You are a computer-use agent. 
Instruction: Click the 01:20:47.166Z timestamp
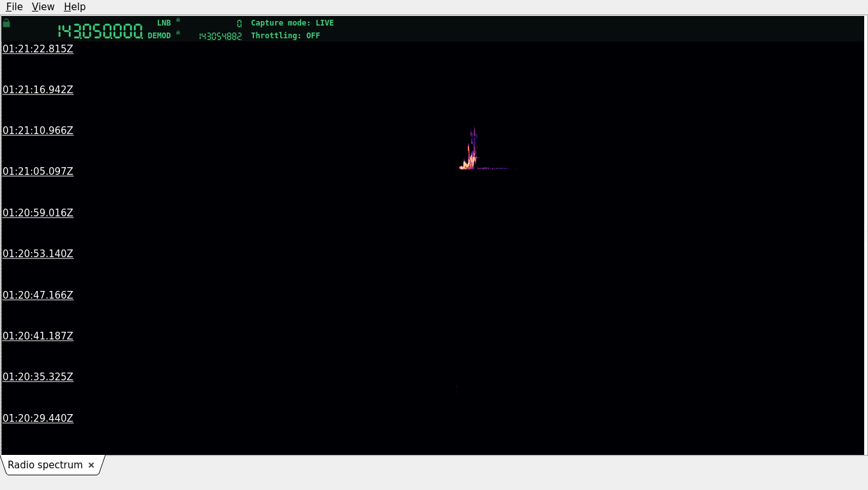(x=38, y=295)
